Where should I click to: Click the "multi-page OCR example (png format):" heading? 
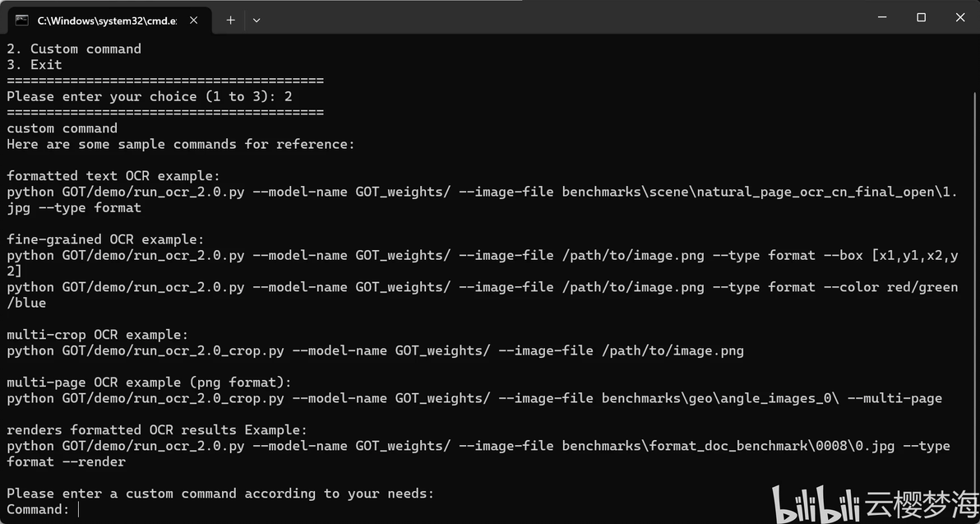(x=149, y=383)
